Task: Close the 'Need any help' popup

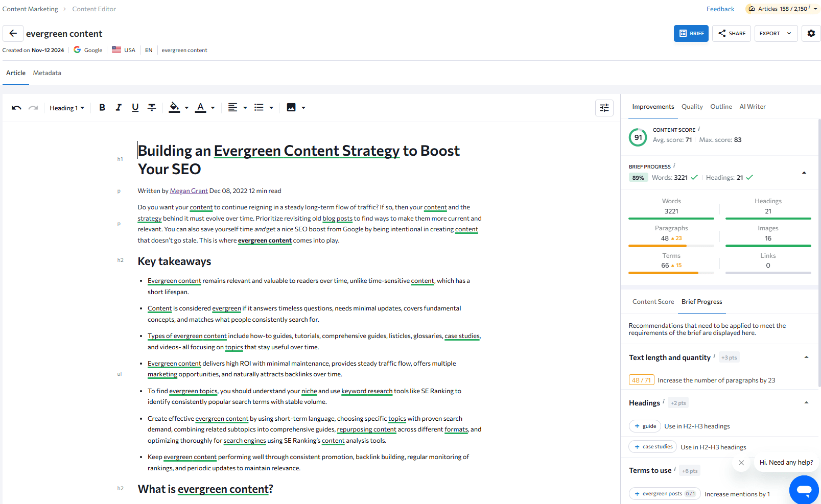Action: tap(741, 463)
